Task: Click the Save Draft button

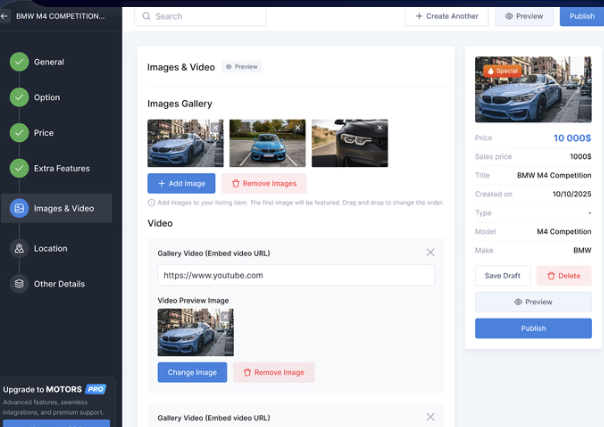Action: [503, 276]
